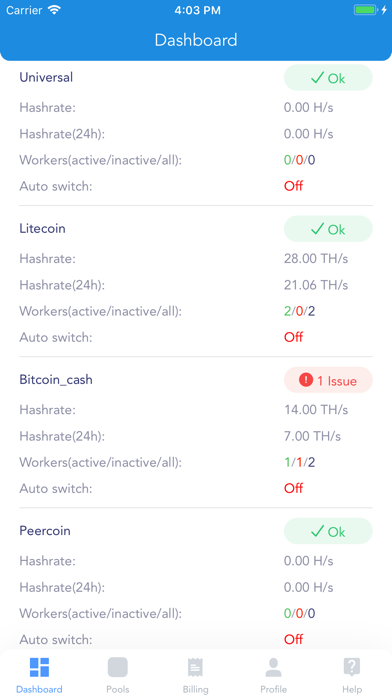
Task: Open the Pools tab icon
Action: [x=118, y=667]
